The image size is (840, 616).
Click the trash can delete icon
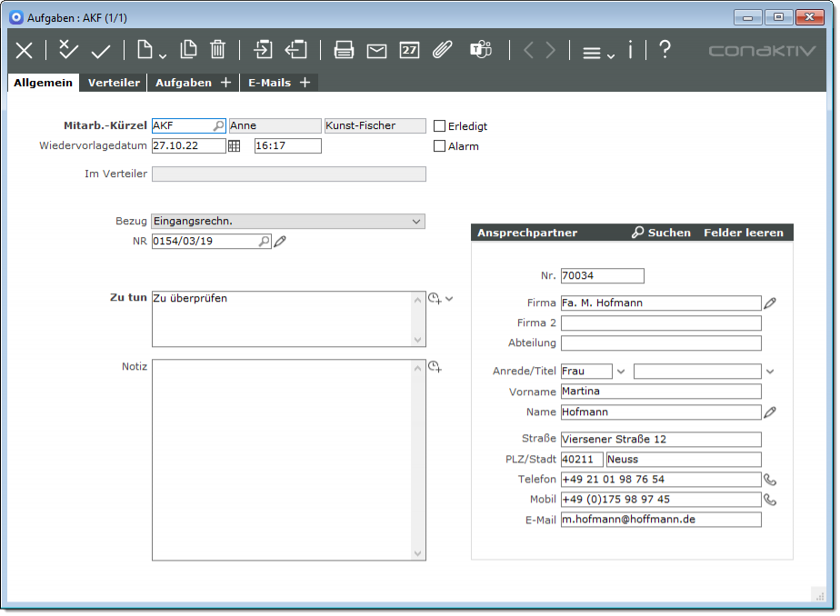(x=218, y=51)
